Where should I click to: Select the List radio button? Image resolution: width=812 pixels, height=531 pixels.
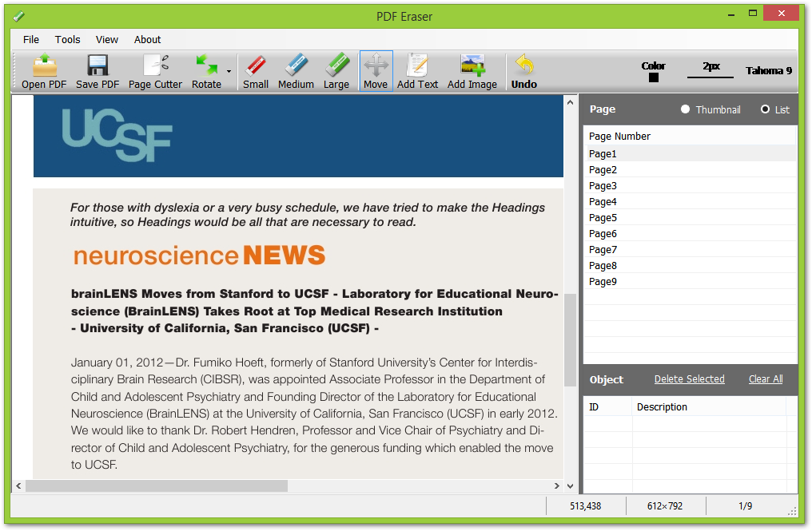(x=765, y=109)
